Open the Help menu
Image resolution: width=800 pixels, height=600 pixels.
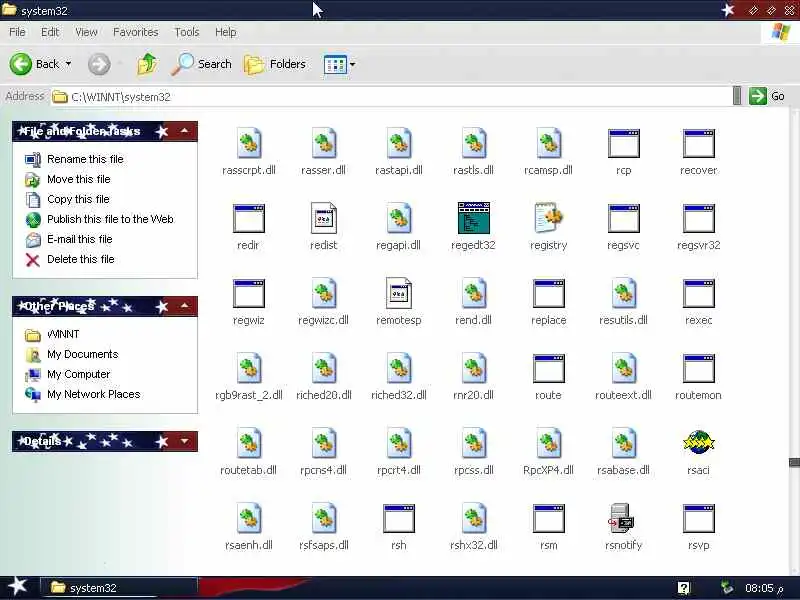pos(226,32)
